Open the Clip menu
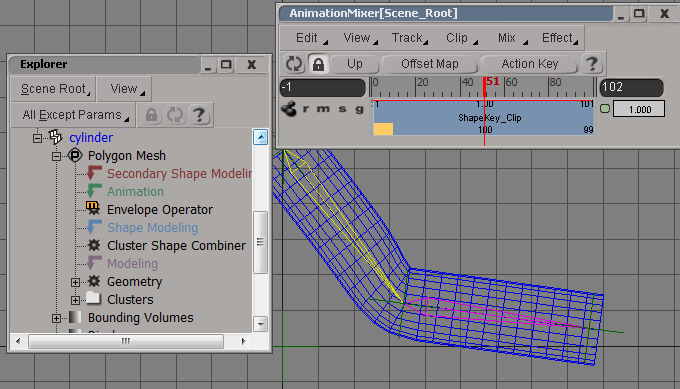Viewport: 680px width, 389px height. (461, 38)
